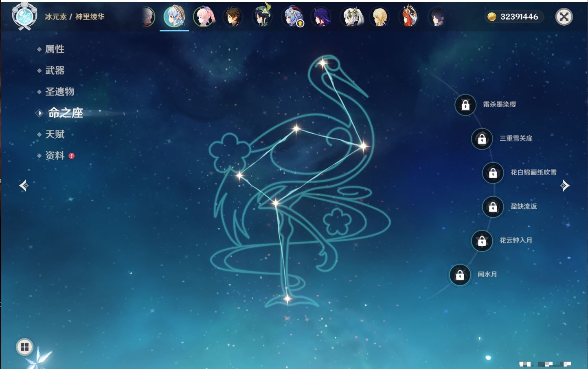
Task: Click the lock icon for 霜杀墨染樱
Action: 465,105
